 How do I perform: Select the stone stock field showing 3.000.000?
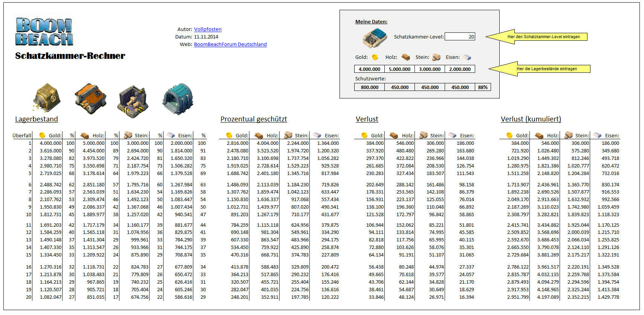pyautogui.click(x=430, y=69)
